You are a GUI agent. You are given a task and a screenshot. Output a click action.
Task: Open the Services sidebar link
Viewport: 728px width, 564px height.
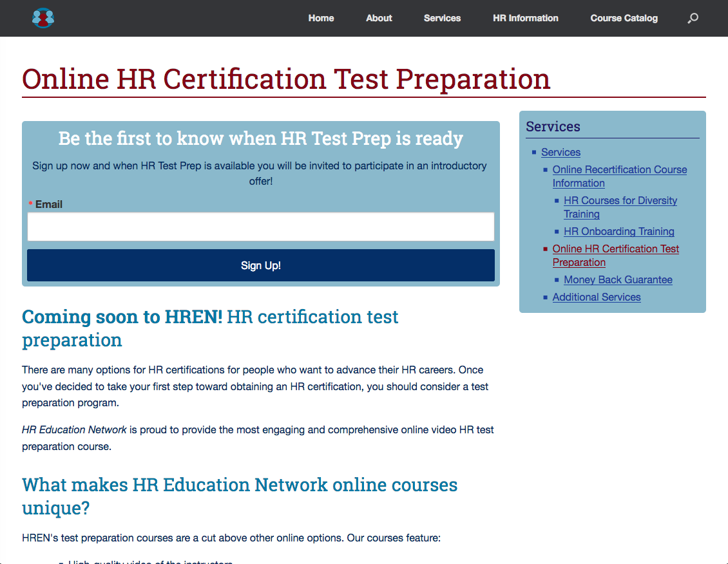pos(560,153)
